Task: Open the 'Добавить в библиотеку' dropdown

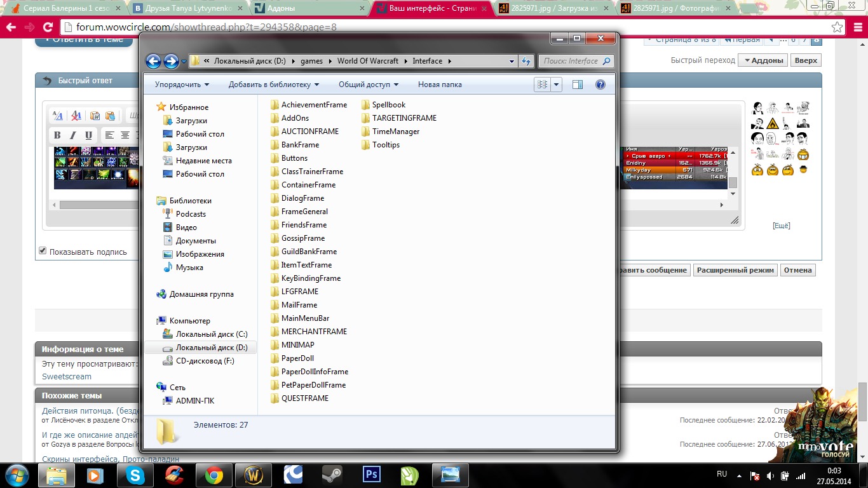Action: click(x=274, y=85)
